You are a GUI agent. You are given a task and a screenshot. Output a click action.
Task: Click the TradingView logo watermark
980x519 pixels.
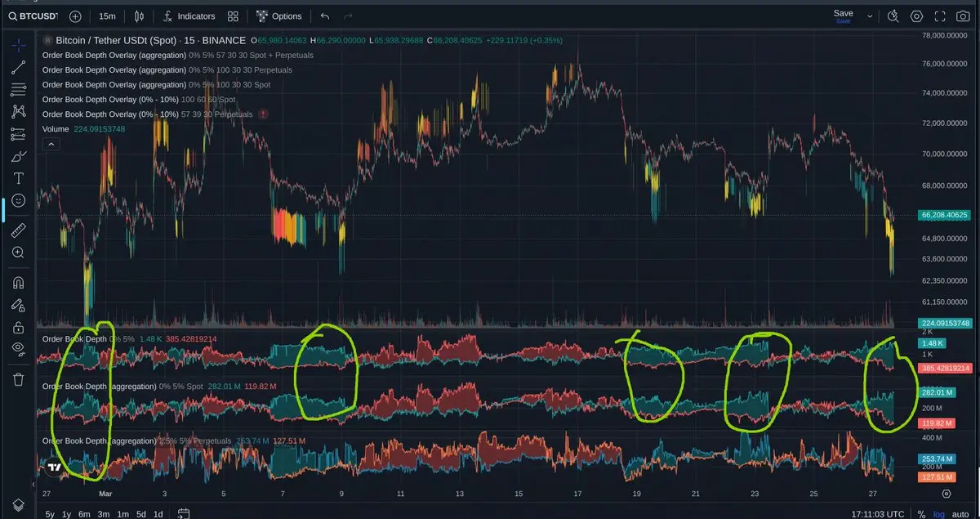[x=56, y=468]
